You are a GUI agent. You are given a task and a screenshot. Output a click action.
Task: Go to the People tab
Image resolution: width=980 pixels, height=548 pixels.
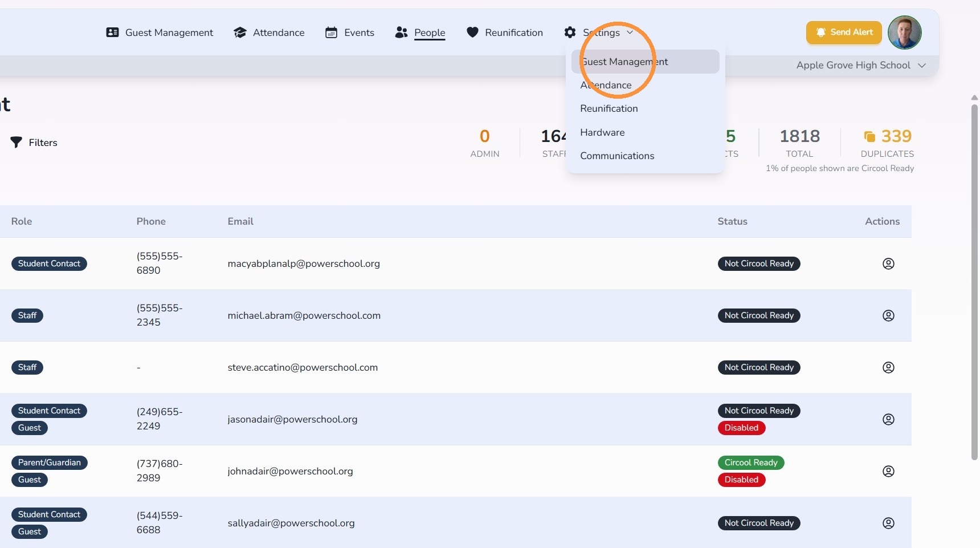click(x=420, y=33)
